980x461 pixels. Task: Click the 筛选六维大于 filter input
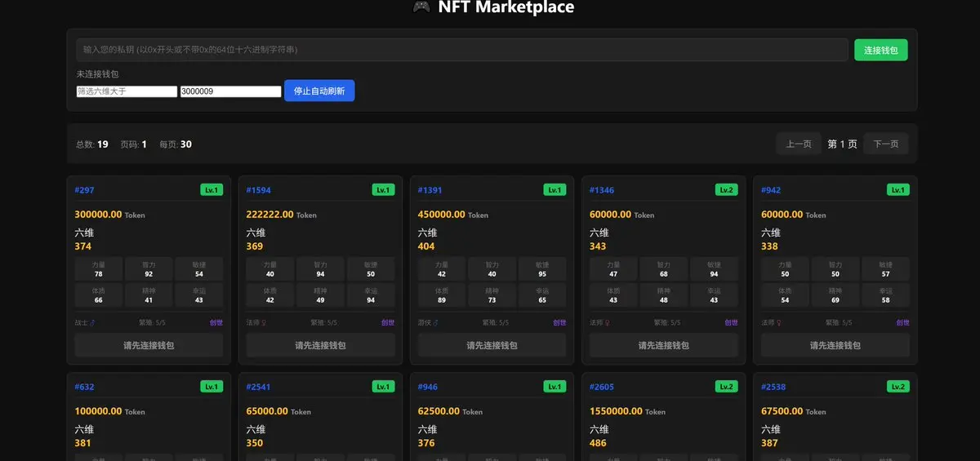coord(127,91)
